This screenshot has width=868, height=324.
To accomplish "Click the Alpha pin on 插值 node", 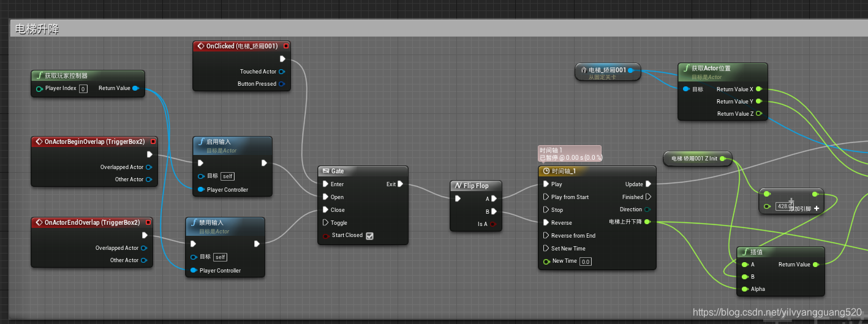I will tap(745, 289).
